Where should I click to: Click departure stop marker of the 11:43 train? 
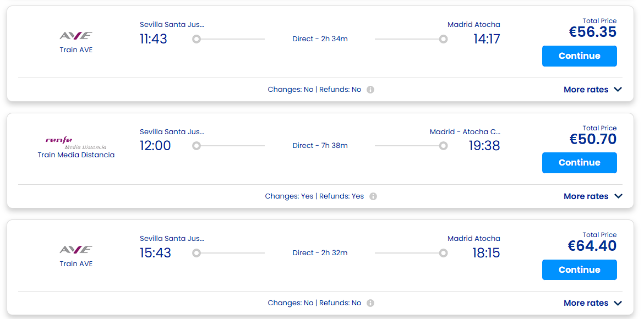[197, 39]
